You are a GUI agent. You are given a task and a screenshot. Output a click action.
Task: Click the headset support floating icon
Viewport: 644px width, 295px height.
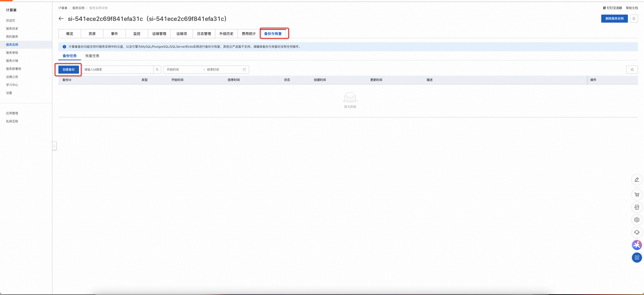pyautogui.click(x=637, y=232)
